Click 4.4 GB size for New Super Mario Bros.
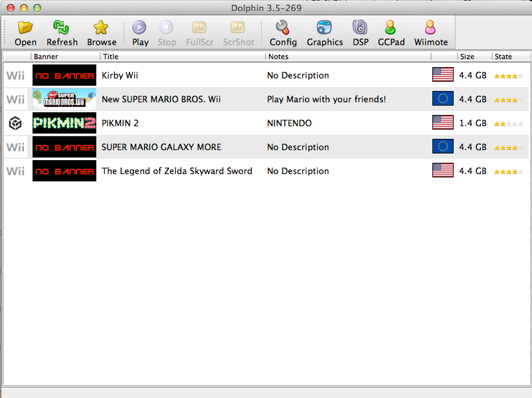This screenshot has width=532, height=398. [473, 99]
